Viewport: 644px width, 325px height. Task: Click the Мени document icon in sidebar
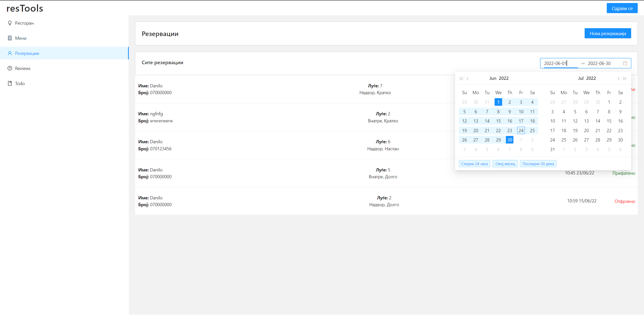(10, 38)
